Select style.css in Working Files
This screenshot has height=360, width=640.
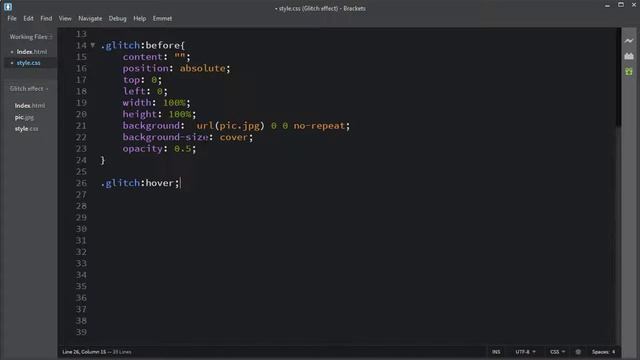28,63
